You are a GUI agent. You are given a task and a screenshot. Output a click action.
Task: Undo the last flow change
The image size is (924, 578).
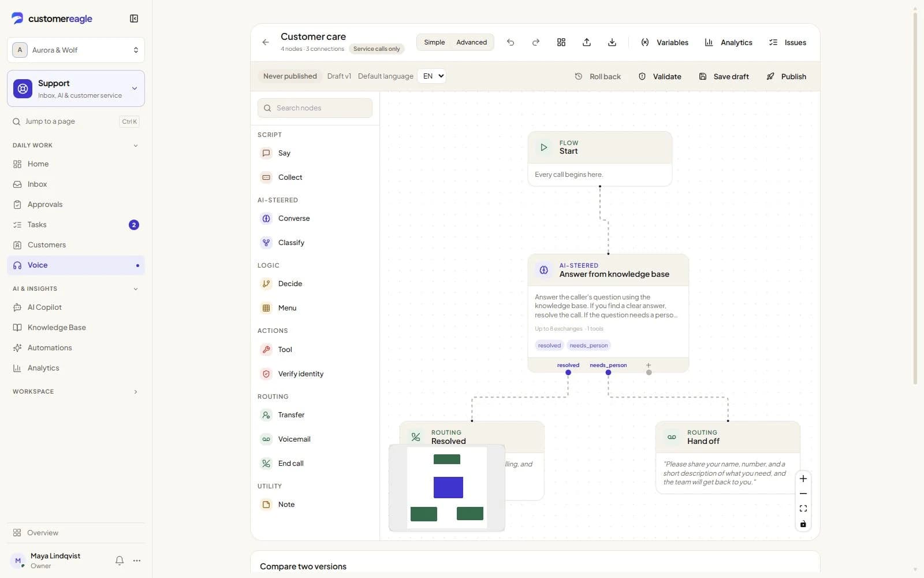click(511, 42)
